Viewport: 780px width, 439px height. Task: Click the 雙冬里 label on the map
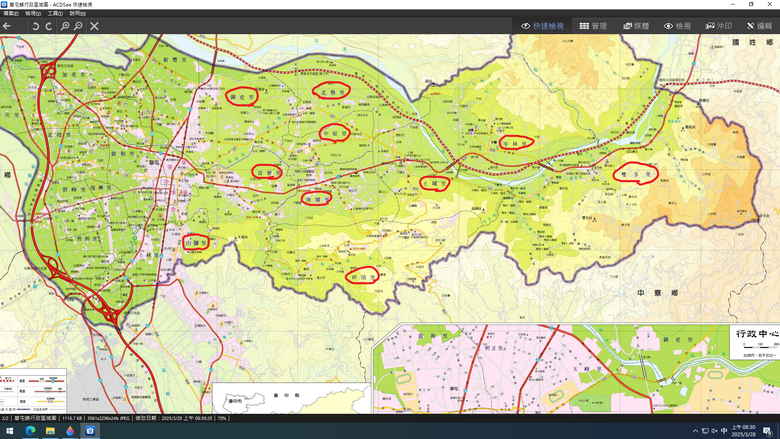(x=636, y=175)
